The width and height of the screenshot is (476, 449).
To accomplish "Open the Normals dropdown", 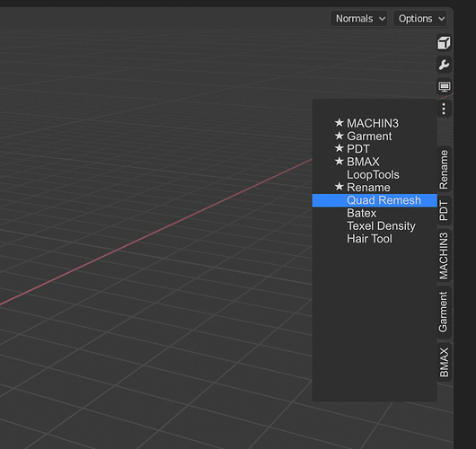I will 359,19.
